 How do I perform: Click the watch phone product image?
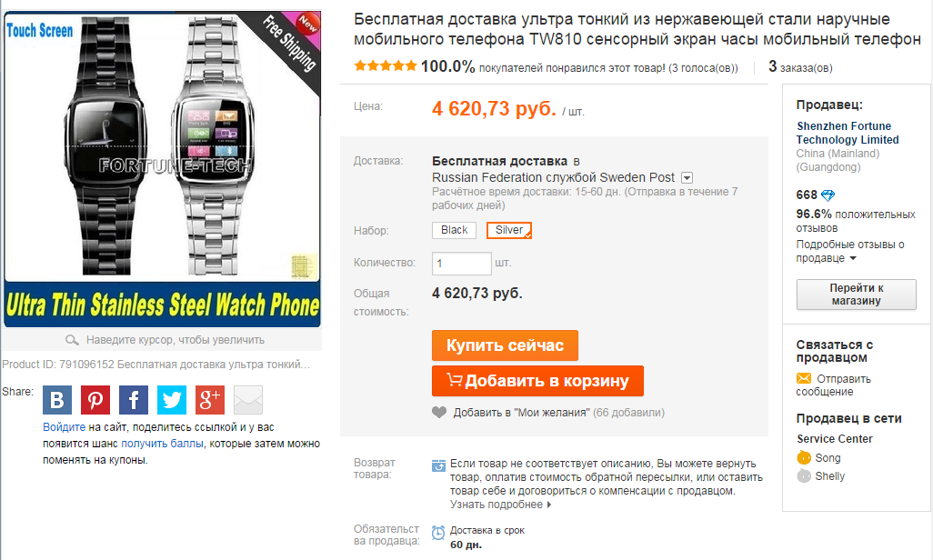163,169
